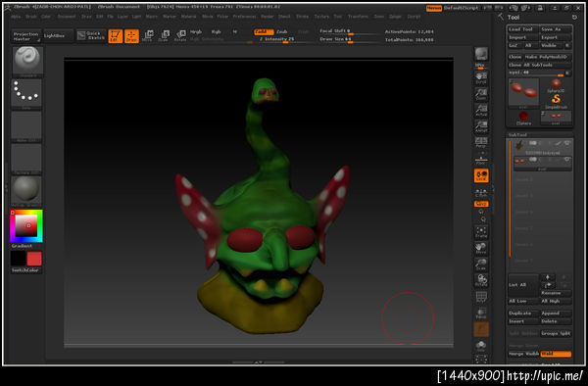Image resolution: width=588 pixels, height=386 pixels.
Task: Select the Rotate transform icon in top shelf
Action: [x=180, y=36]
